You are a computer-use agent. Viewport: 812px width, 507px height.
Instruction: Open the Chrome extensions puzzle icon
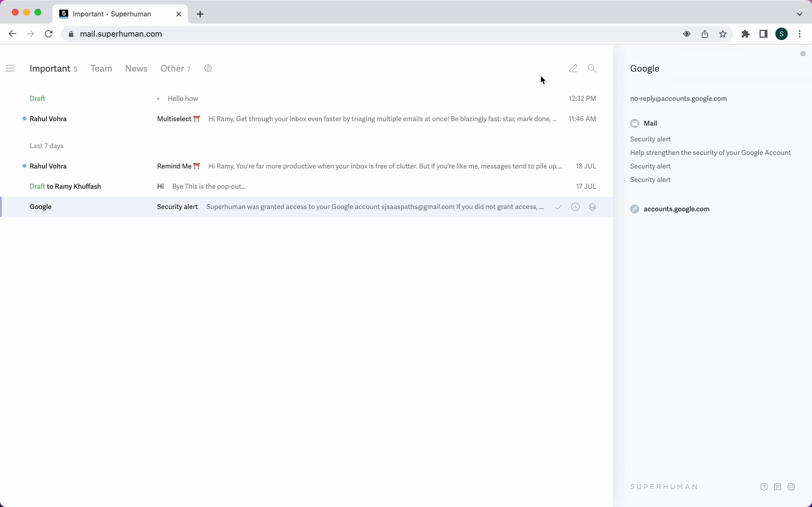tap(745, 34)
